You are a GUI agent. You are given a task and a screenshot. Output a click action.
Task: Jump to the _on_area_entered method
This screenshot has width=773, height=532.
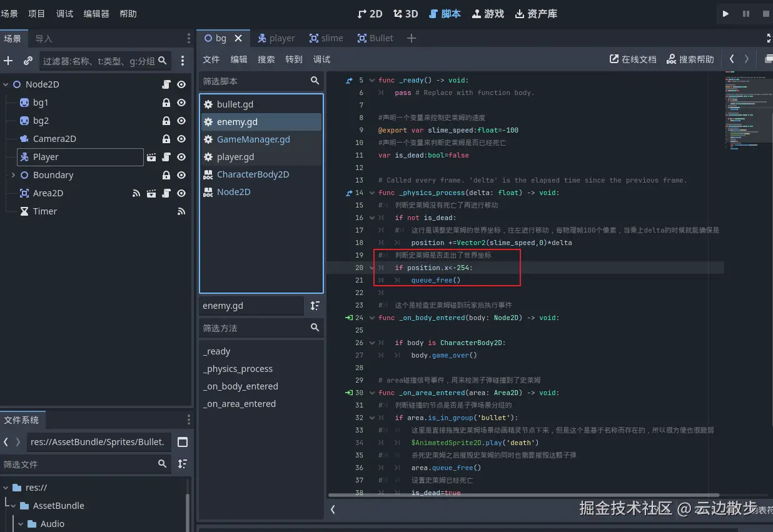[240, 404]
